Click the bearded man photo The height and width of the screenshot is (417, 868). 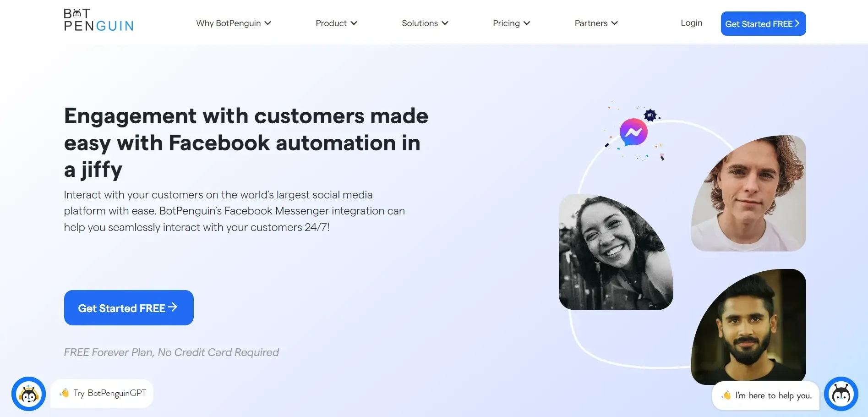point(748,327)
